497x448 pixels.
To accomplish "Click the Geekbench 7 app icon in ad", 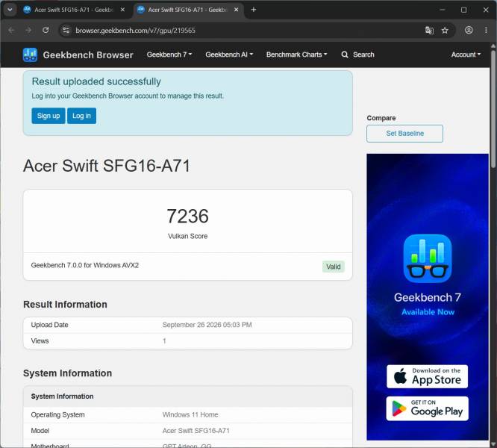I will point(428,258).
